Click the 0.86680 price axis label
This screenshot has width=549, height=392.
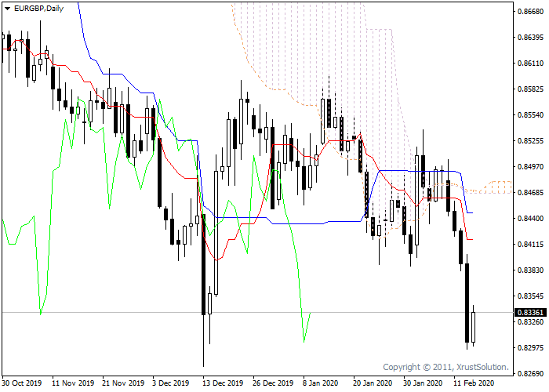531,12
